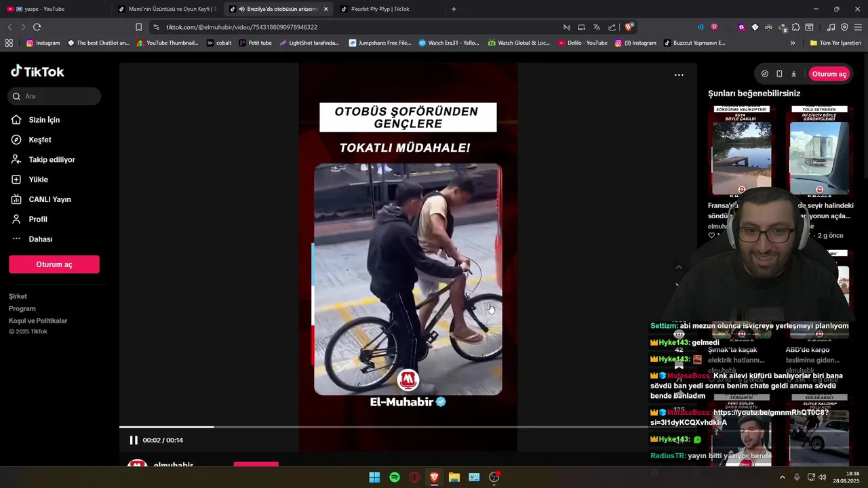Bookmark this page

(138, 27)
